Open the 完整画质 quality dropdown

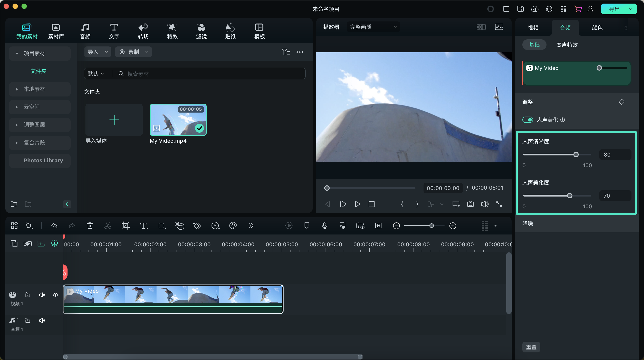pyautogui.click(x=373, y=27)
